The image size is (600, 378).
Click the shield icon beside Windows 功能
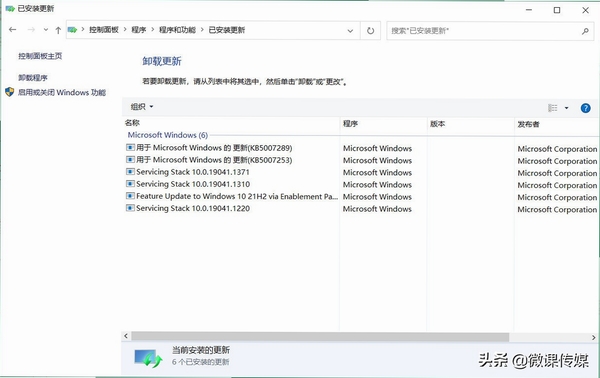pos(10,92)
